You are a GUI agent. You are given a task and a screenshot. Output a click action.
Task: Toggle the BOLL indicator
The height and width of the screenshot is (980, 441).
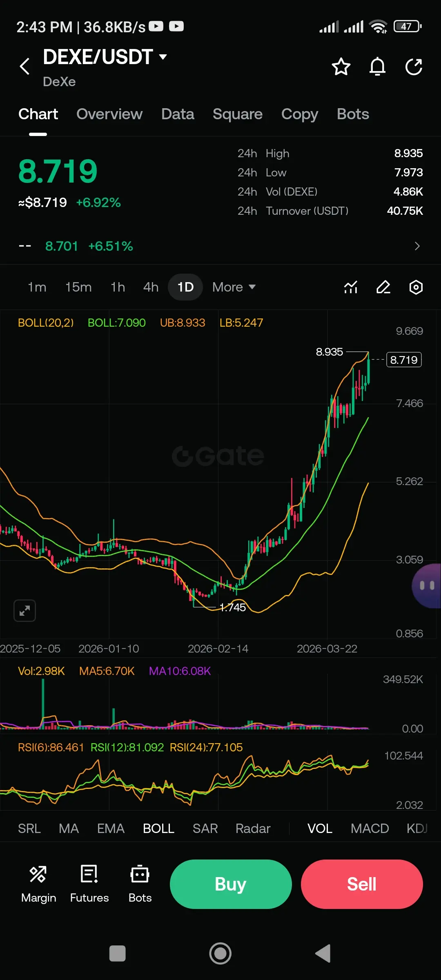(158, 829)
